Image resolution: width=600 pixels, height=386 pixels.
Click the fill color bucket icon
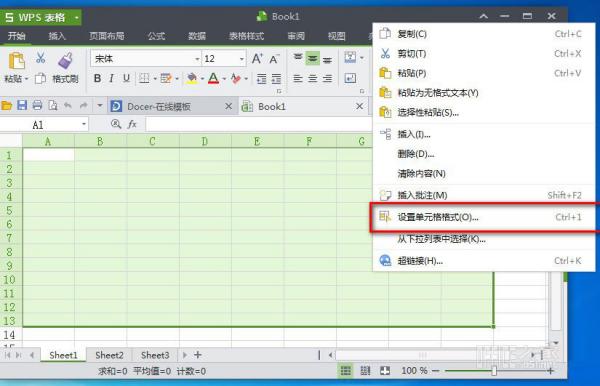192,79
